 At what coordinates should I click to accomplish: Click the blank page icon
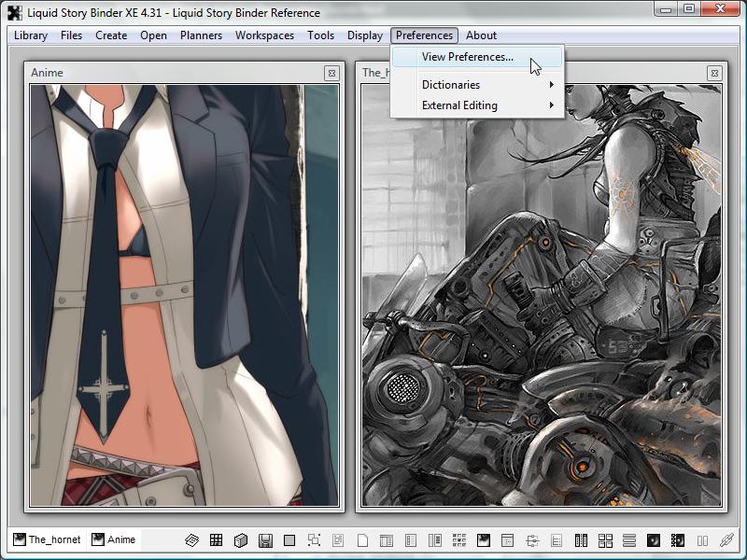coord(362,540)
